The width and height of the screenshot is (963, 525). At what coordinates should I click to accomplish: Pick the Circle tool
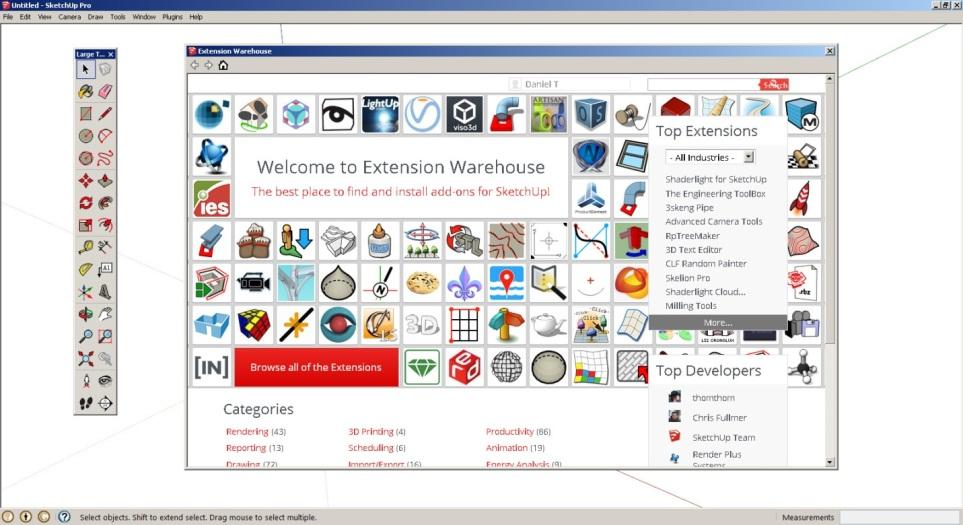(x=85, y=136)
